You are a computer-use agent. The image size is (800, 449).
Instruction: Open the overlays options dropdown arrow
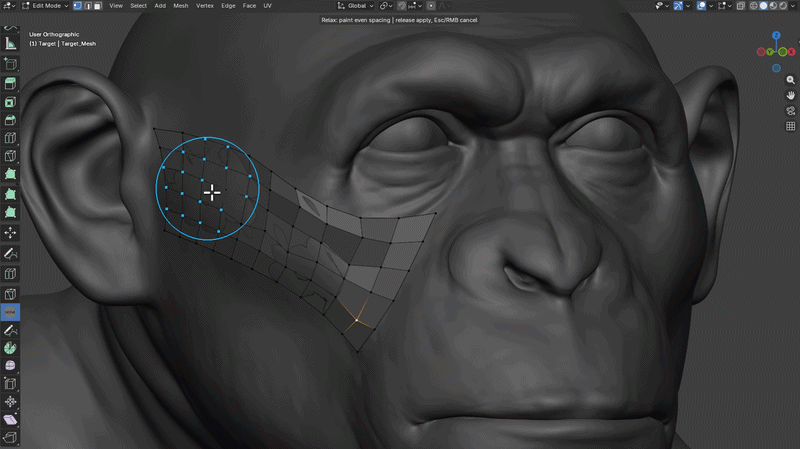pos(711,6)
